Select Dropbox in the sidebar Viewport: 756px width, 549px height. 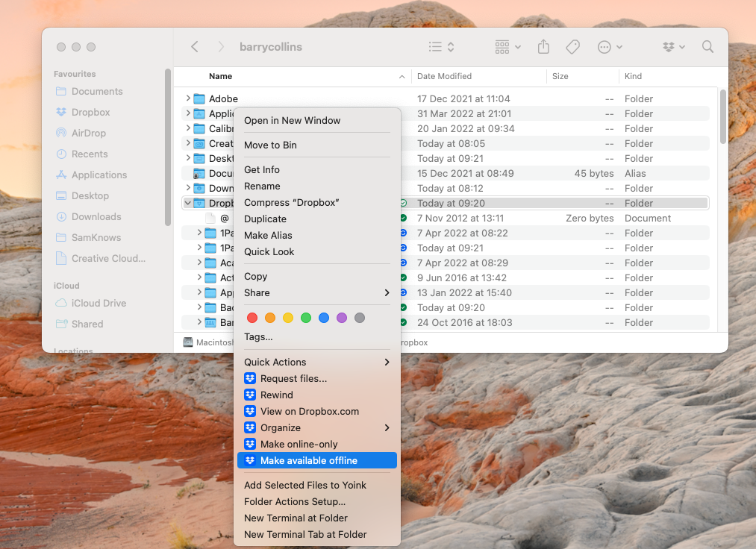90,113
